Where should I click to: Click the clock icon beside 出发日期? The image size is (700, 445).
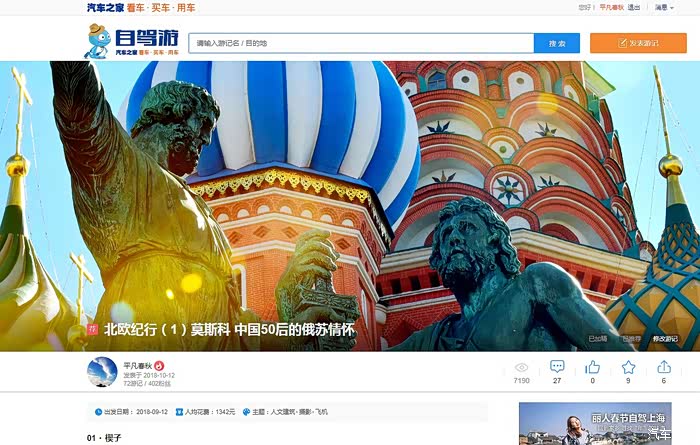[x=98, y=412]
